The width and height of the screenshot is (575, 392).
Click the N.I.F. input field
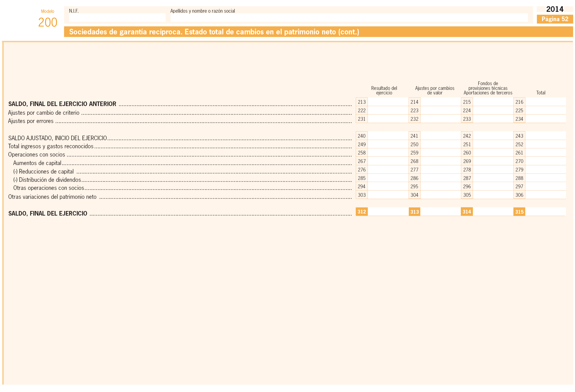(117, 18)
